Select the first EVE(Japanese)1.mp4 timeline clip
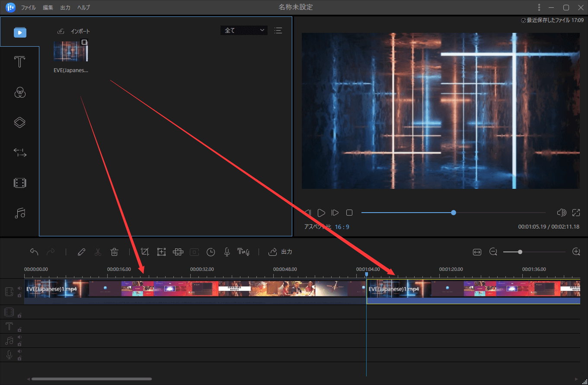The height and width of the screenshot is (385, 588). point(195,292)
